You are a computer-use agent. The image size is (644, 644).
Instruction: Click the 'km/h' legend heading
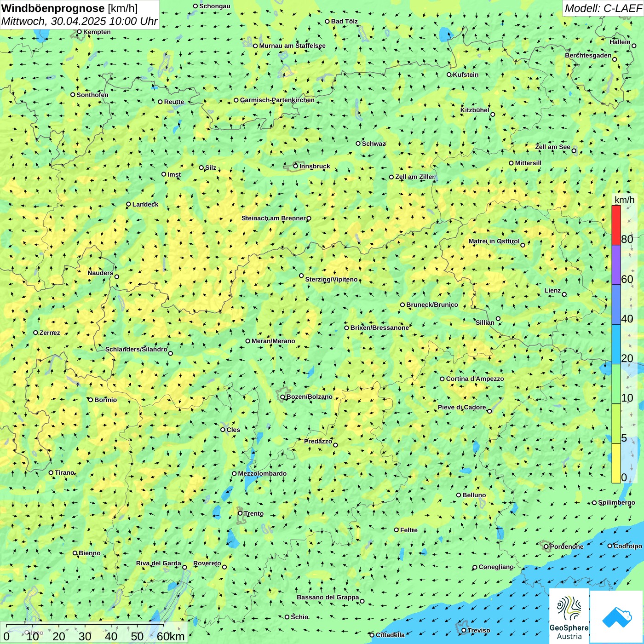point(624,200)
